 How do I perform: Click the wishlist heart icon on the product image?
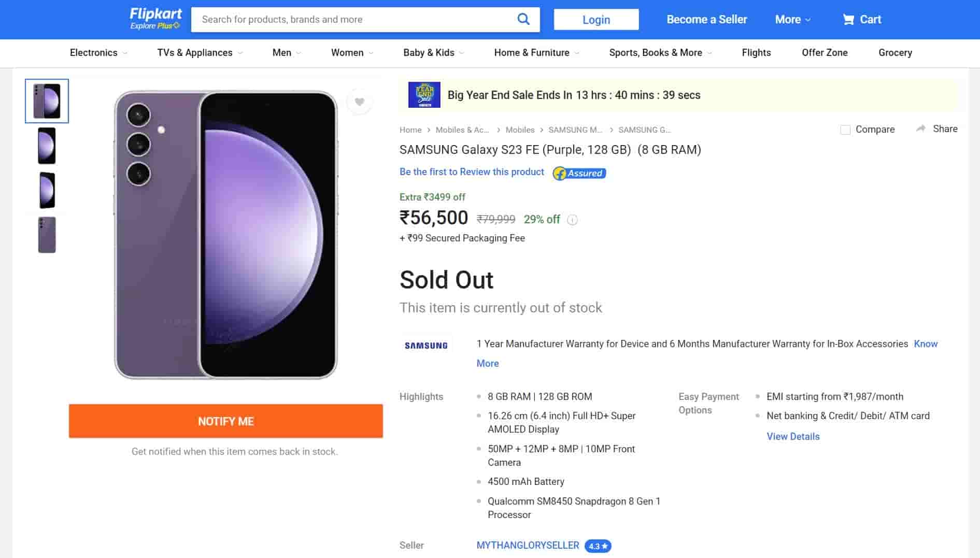point(360,102)
